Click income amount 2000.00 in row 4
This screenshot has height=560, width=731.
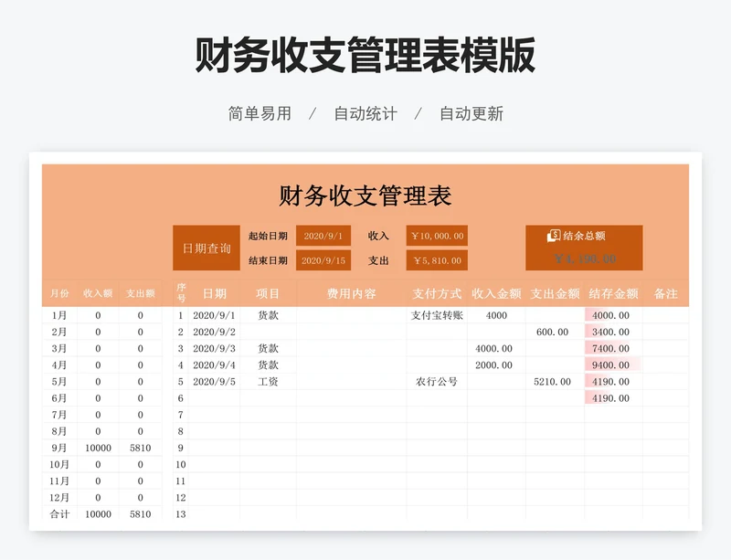493,365
